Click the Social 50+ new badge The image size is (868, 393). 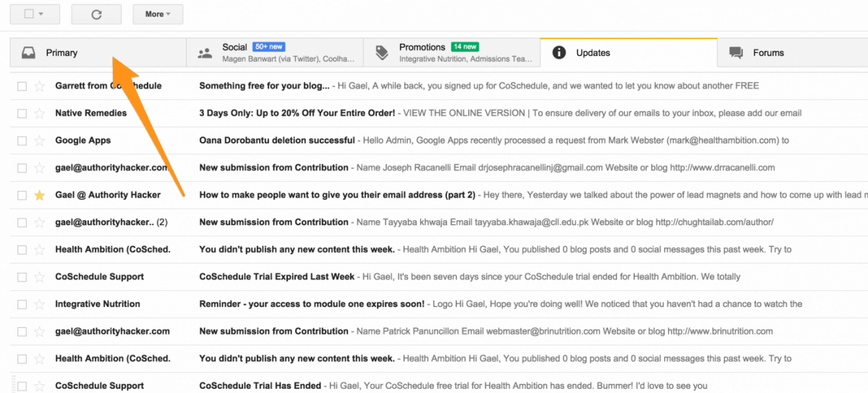(268, 47)
